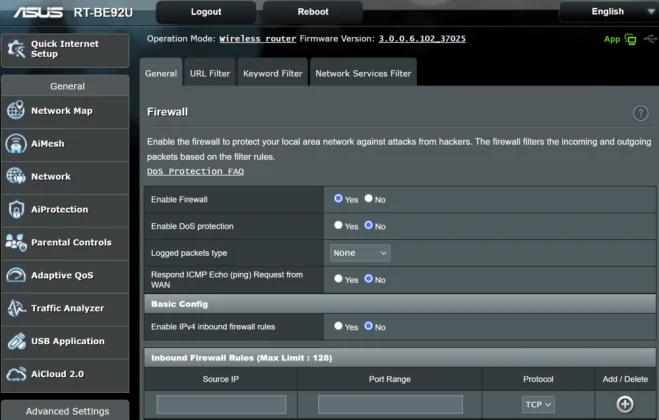The width and height of the screenshot is (659, 420).
Task: Click the network clients status icon
Action: click(x=630, y=40)
